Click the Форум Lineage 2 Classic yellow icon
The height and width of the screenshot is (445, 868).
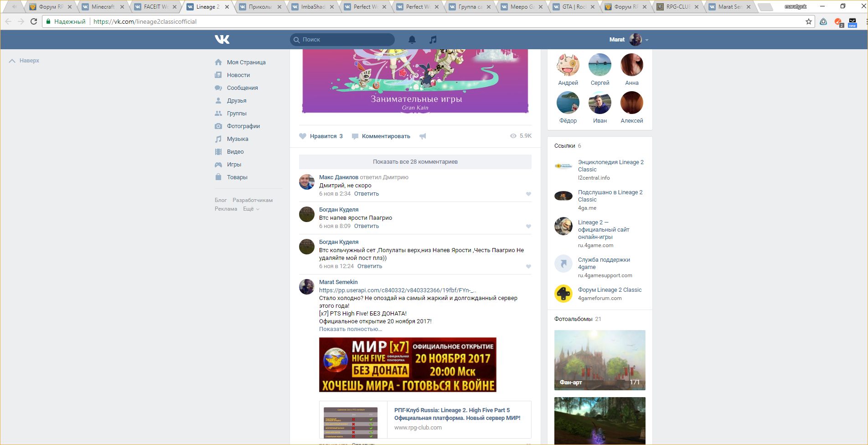[x=563, y=294]
